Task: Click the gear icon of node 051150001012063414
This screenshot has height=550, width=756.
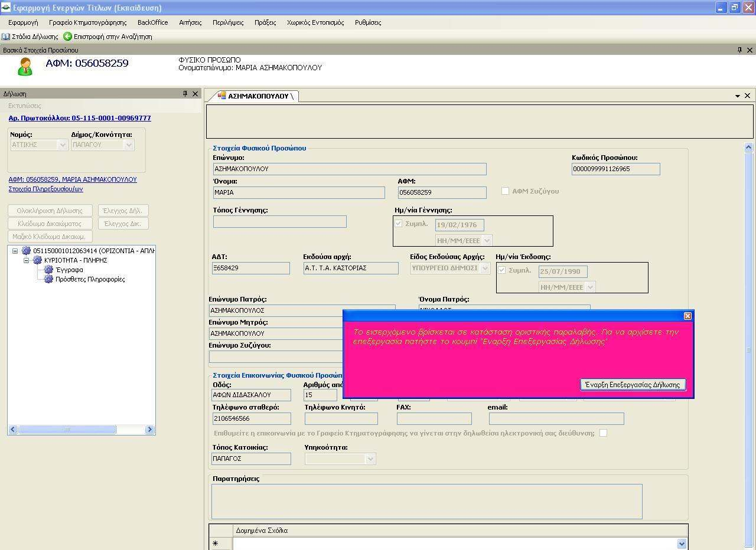Action: pyautogui.click(x=26, y=251)
